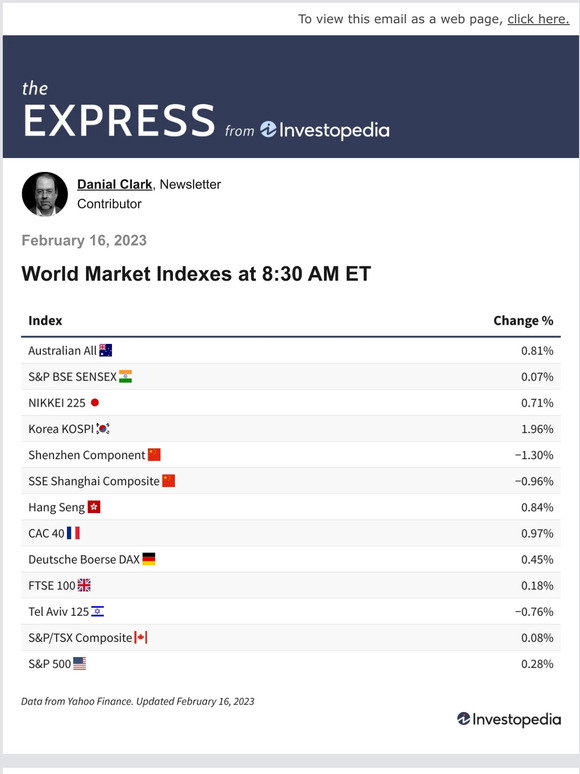Click the Change % column header

(x=523, y=321)
